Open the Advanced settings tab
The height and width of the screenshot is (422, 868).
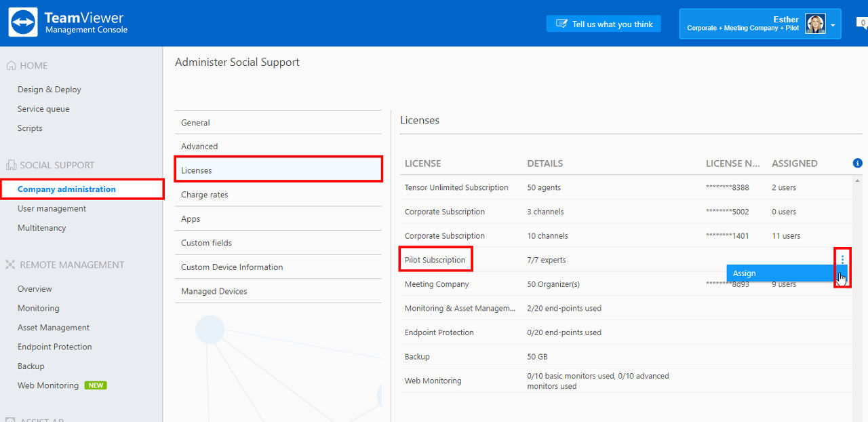click(x=278, y=147)
